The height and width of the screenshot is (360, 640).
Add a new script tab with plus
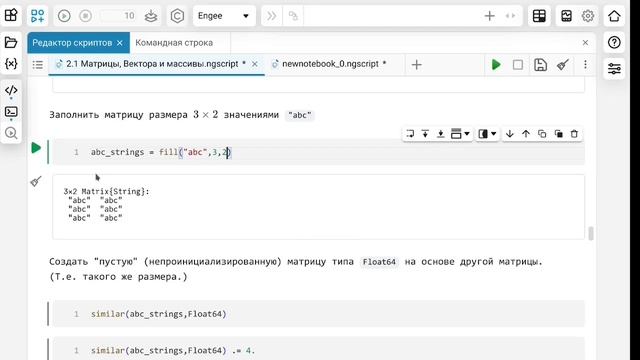[416, 65]
